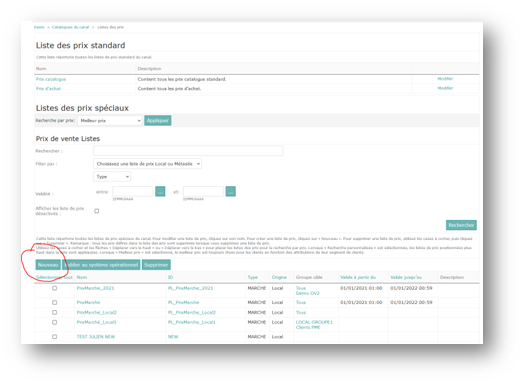
Task: Open the 'TEST JULIEN NEW' name link
Action: click(x=96, y=337)
